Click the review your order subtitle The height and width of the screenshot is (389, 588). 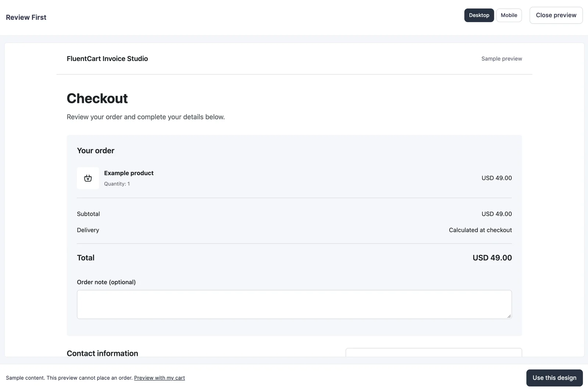pyautogui.click(x=146, y=117)
